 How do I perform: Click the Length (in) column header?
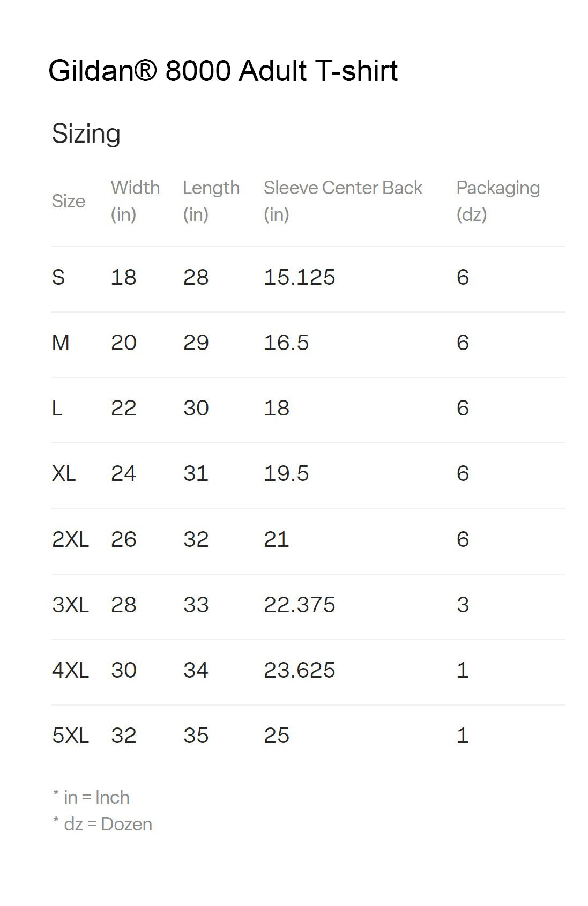pos(211,200)
